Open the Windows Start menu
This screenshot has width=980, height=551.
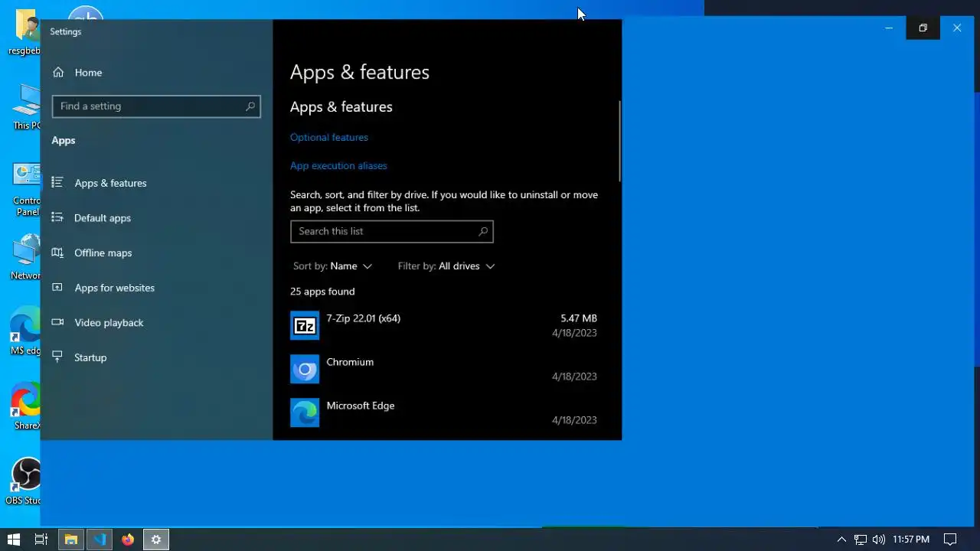(x=13, y=540)
